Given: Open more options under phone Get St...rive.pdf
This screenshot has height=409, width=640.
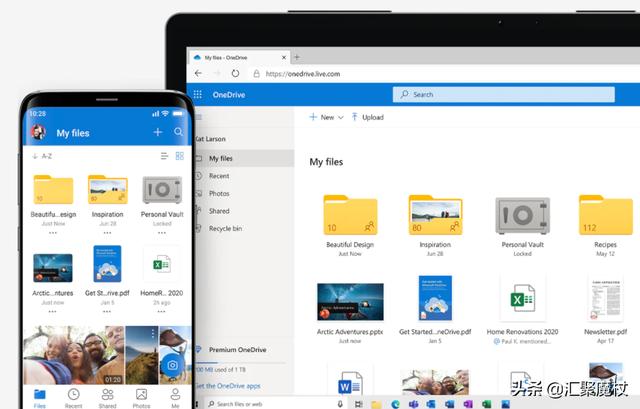Looking at the screenshot, I should [107, 311].
